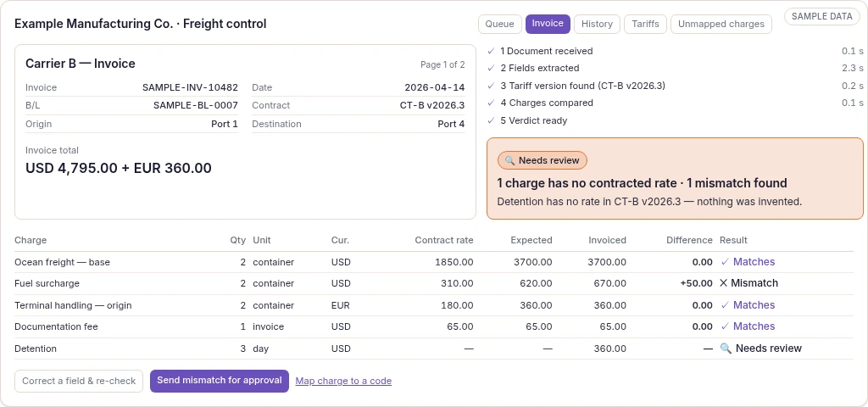Click checkmark beside Verdict ready step
The image size is (868, 407).
pos(491,120)
